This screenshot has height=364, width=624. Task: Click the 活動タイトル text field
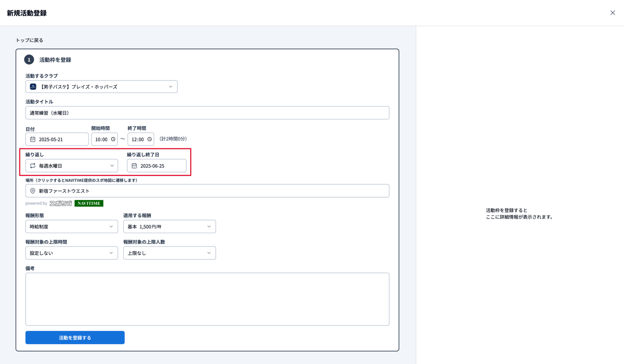click(207, 113)
